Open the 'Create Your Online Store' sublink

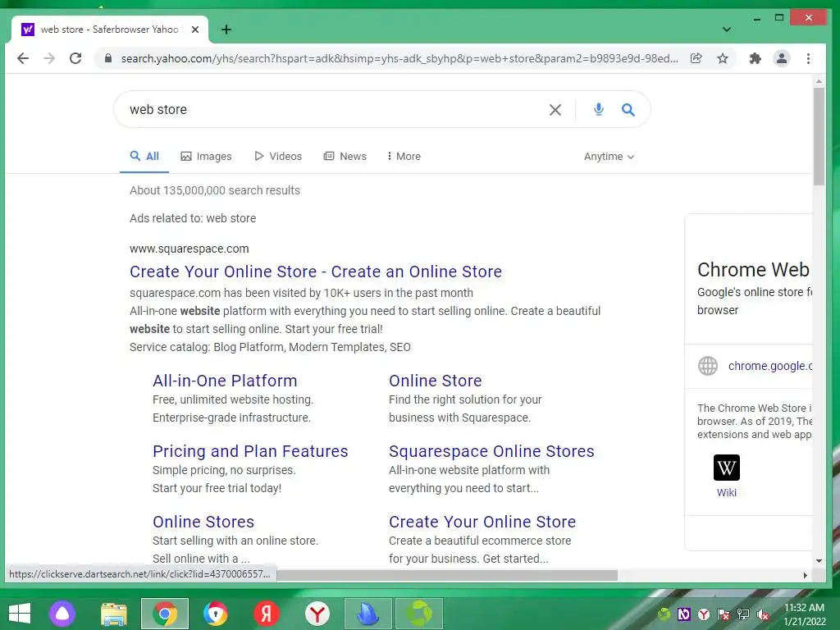(x=482, y=522)
